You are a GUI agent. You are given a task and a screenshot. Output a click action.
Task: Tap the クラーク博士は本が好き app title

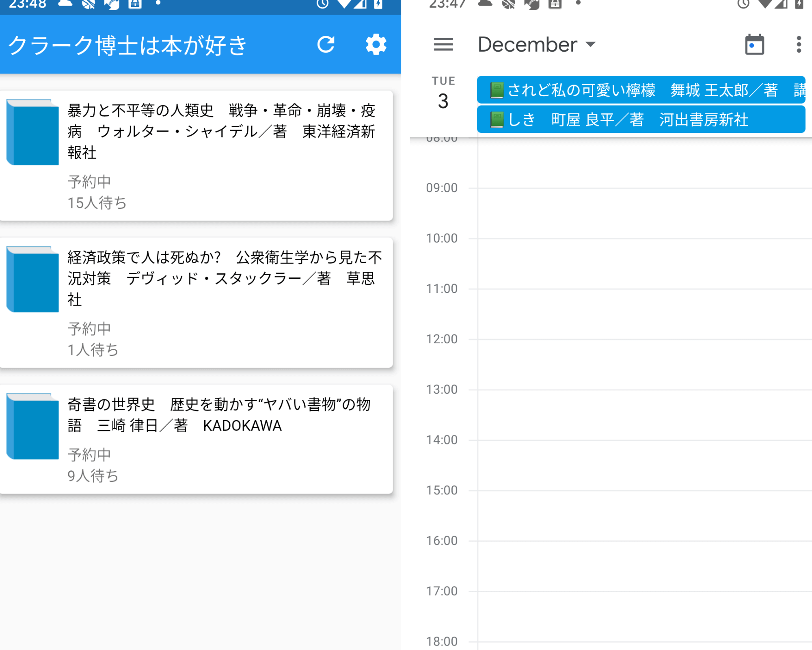127,45
